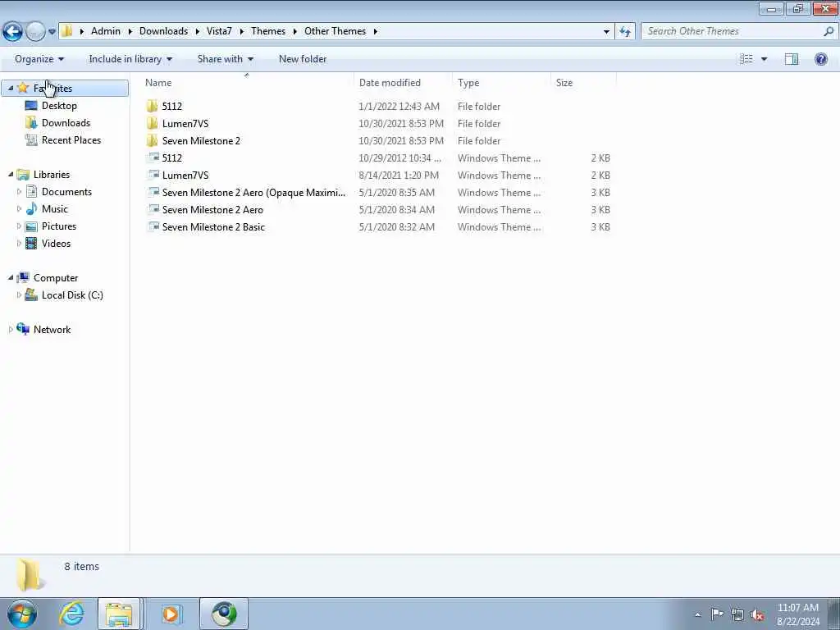The width and height of the screenshot is (840, 630).
Task: Open the Share with menu
Action: tap(225, 59)
